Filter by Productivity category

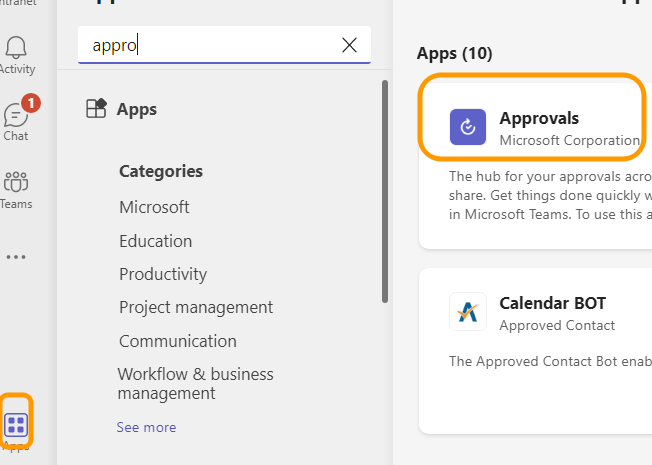tap(163, 274)
